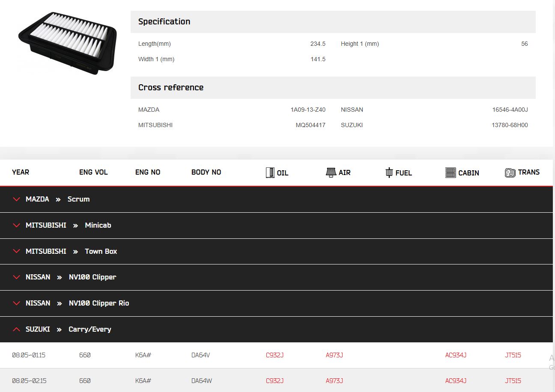555x392 pixels.
Task: Click the TRANS filter column icon
Action: coord(510,172)
